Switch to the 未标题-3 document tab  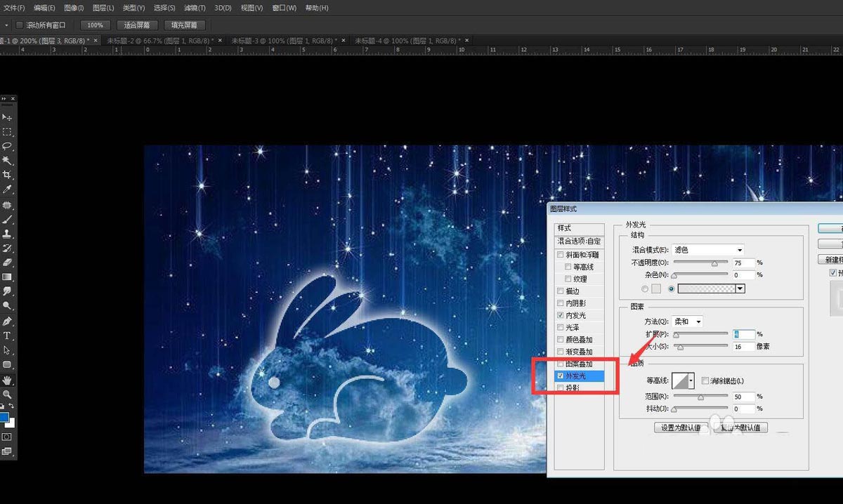point(284,41)
